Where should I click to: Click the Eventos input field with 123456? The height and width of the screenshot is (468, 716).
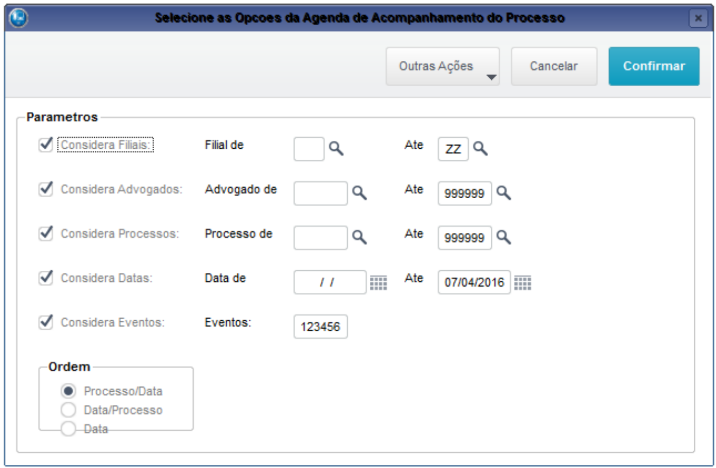320,327
